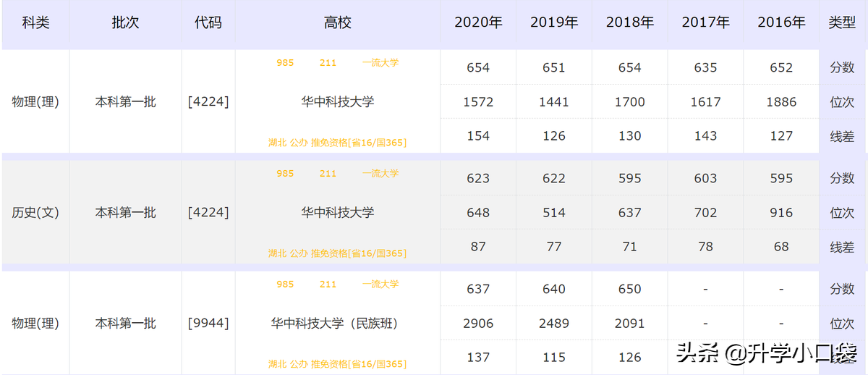Click the 类型 column header

click(842, 23)
